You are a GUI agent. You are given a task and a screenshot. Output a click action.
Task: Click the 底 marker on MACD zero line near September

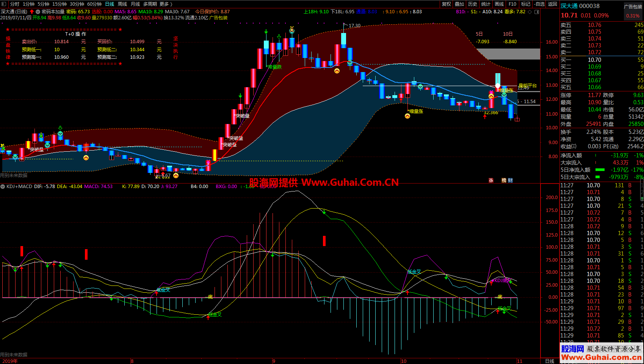tap(210, 297)
